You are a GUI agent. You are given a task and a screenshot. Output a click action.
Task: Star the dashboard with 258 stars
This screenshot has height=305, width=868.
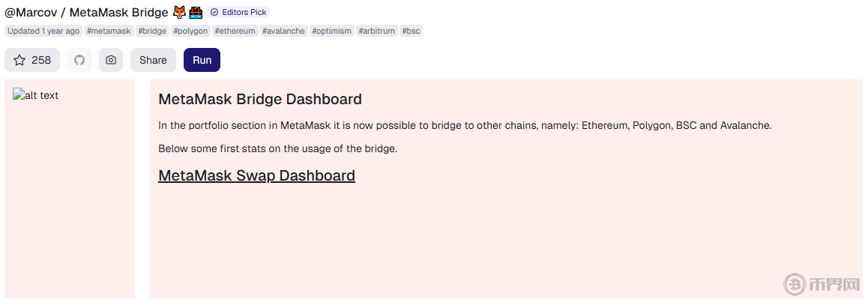(32, 60)
